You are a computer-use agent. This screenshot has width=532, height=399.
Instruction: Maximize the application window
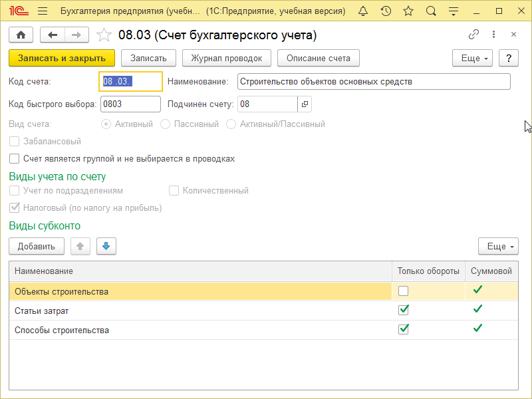pos(499,11)
